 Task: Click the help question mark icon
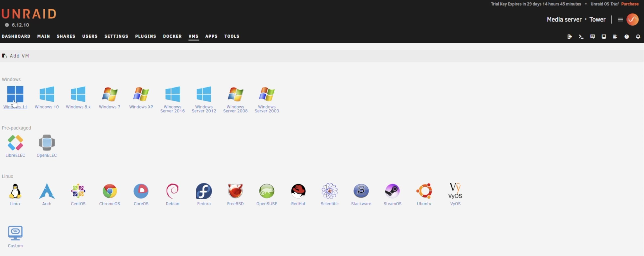(627, 36)
